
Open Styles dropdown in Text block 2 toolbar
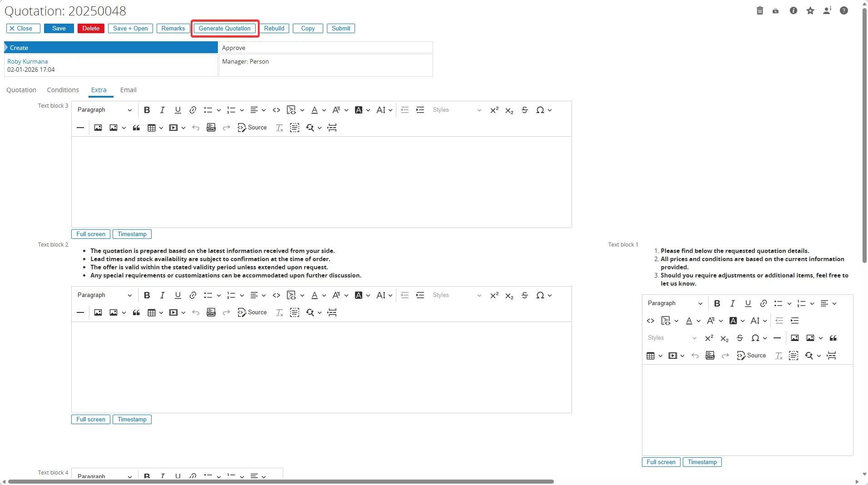(456, 295)
